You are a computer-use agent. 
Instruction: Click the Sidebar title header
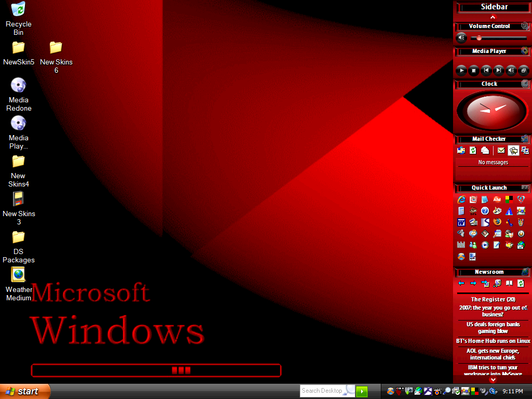click(x=494, y=7)
